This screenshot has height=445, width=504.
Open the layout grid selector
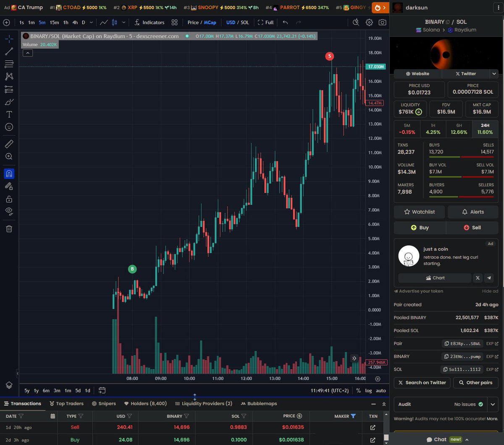[175, 22]
